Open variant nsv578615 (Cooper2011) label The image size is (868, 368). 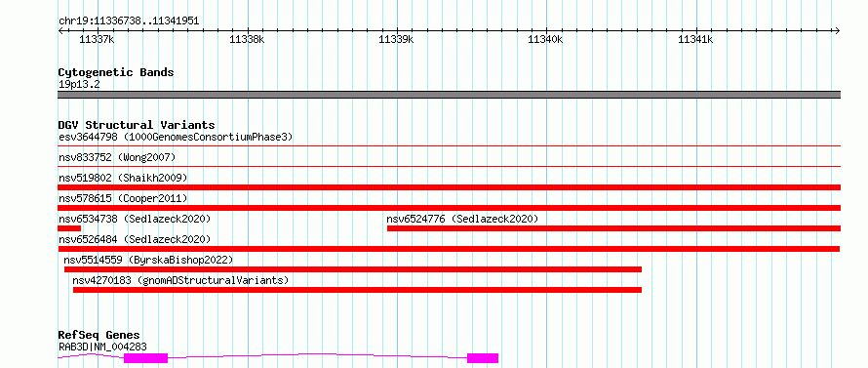coord(123,198)
